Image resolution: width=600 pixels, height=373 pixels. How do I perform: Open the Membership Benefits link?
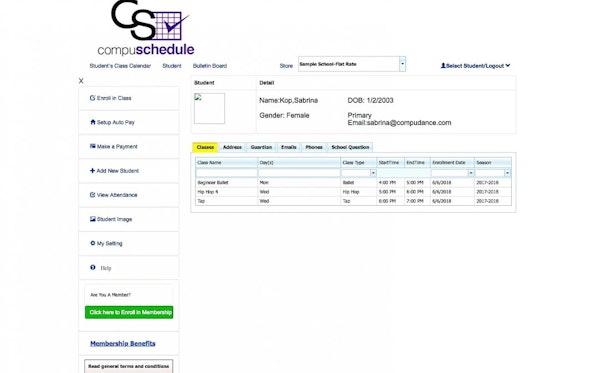tap(123, 344)
